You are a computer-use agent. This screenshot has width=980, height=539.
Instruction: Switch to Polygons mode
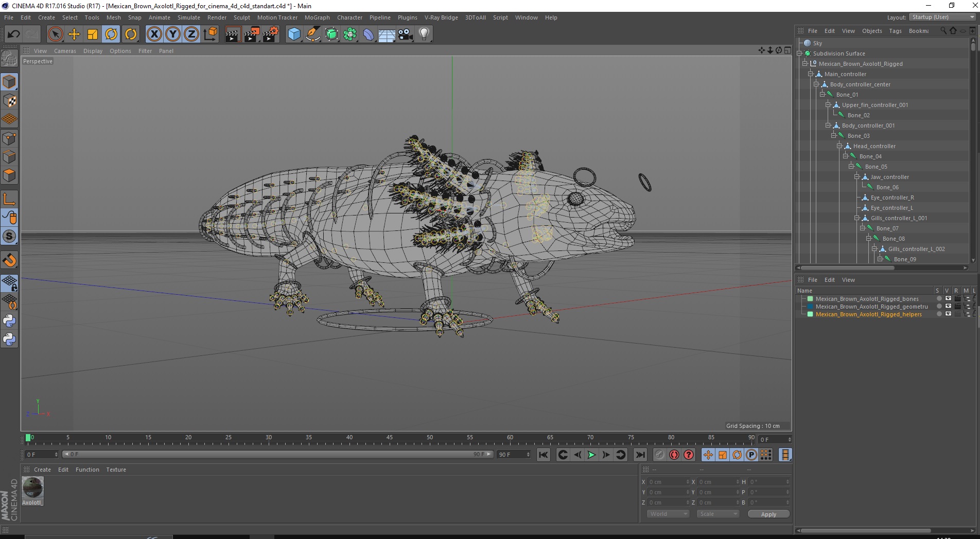9,175
